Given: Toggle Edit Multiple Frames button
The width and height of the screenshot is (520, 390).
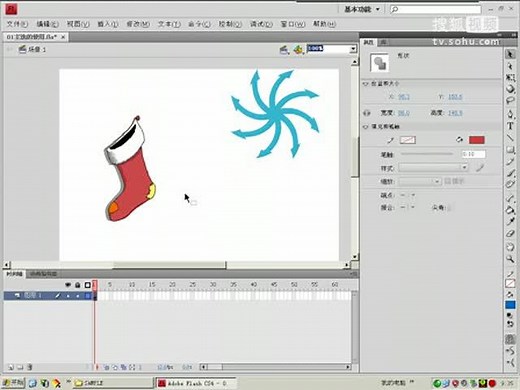Looking at the screenshot, I should point(123,367).
